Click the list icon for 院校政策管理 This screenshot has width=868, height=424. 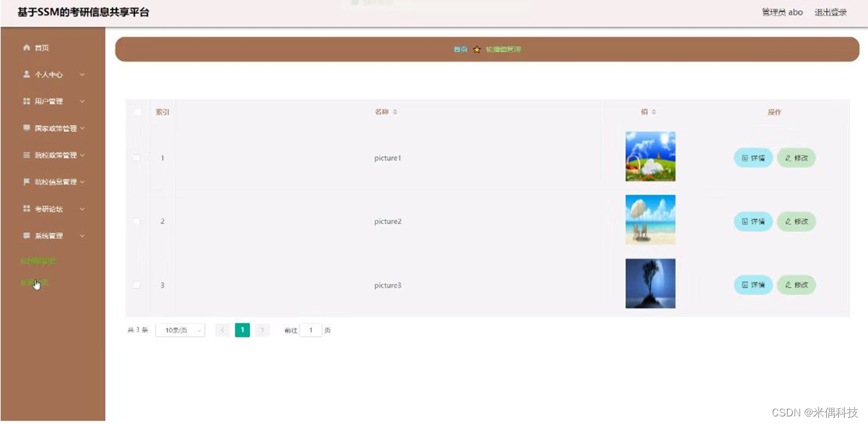click(x=27, y=155)
